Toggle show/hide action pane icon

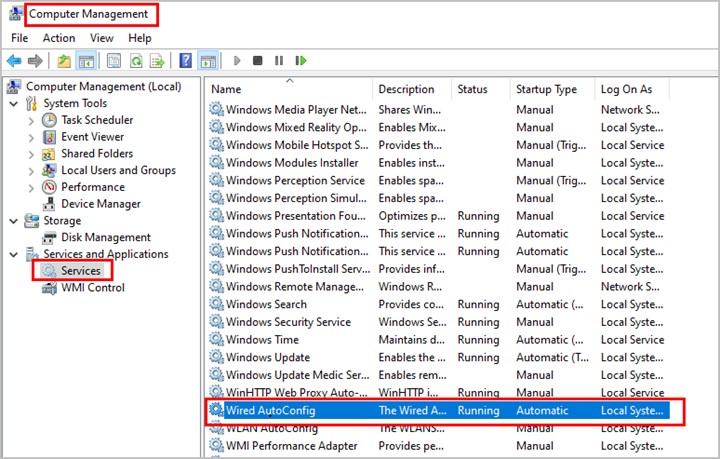click(208, 61)
